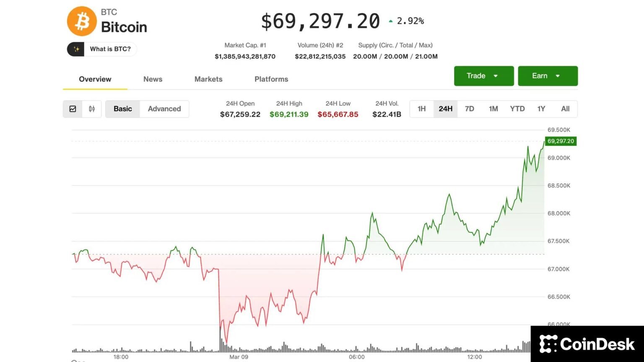Toggle the Advanced chart mode
The height and width of the screenshot is (362, 644).
pyautogui.click(x=164, y=109)
